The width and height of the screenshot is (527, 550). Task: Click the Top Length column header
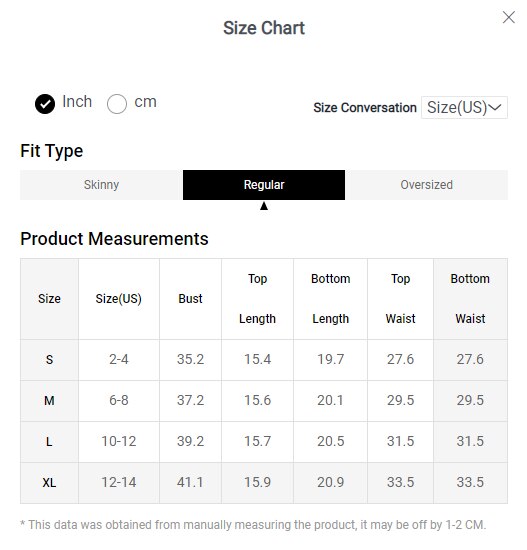[257, 299]
